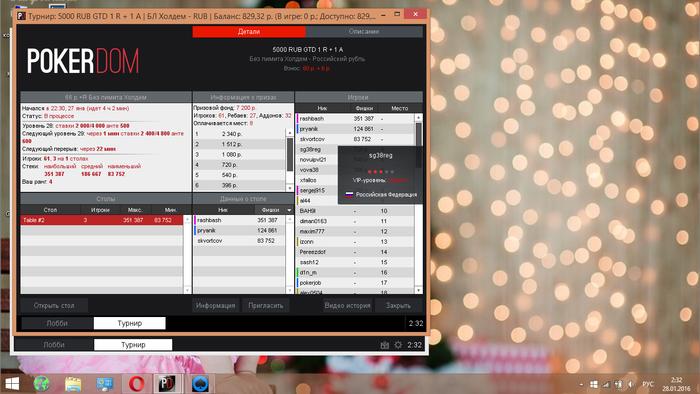Select Лобби tab in the background lobby window
This screenshot has height=394, width=700.
pos(54,344)
